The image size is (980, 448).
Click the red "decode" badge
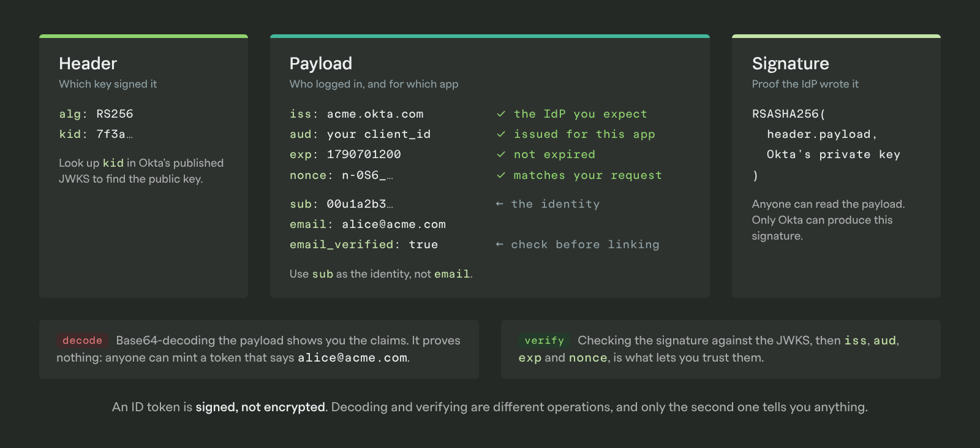click(x=82, y=341)
